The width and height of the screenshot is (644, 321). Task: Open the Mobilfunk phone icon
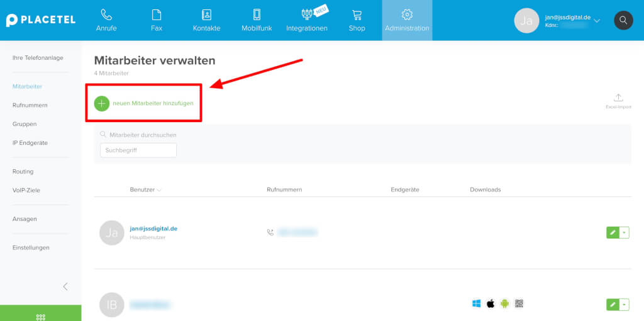pos(257,15)
